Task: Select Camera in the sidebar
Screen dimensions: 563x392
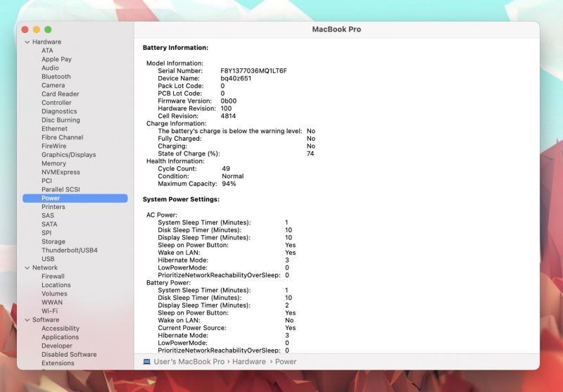Action: pyautogui.click(x=53, y=85)
